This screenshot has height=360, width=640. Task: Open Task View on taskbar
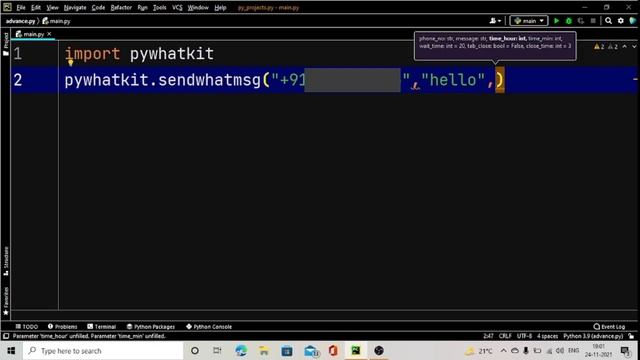pyautogui.click(x=217, y=351)
